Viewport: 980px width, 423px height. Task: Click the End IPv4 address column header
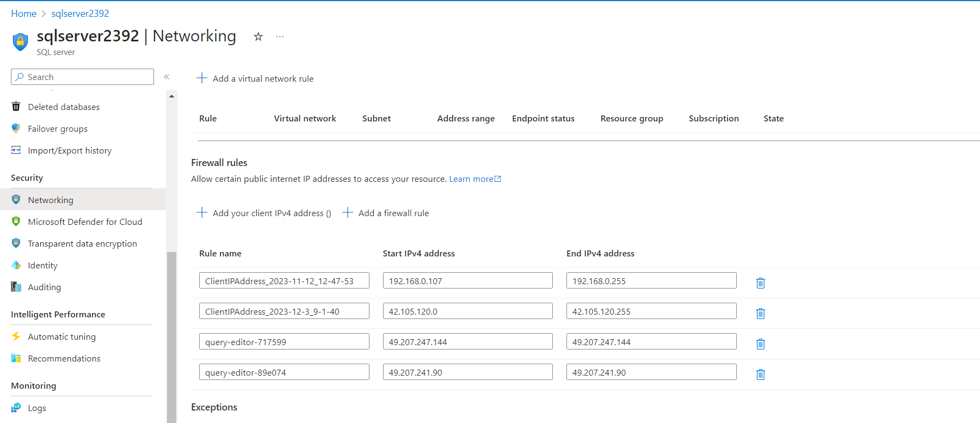(x=600, y=253)
